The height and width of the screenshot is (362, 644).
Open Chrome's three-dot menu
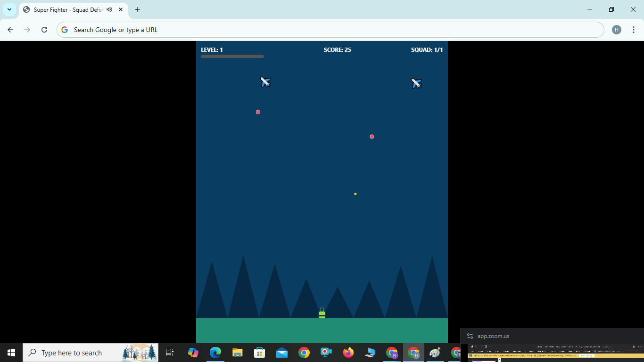tap(634, 29)
